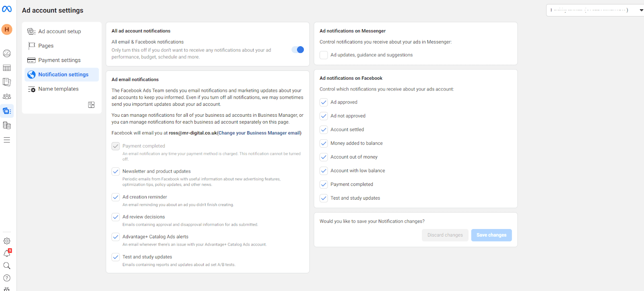Click the Meta logo icon
The width and height of the screenshot is (644, 291).
pyautogui.click(x=7, y=9)
